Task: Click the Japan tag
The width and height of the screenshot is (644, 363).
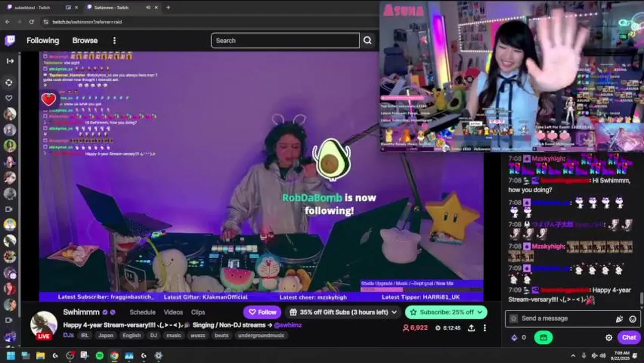Action: tap(106, 335)
